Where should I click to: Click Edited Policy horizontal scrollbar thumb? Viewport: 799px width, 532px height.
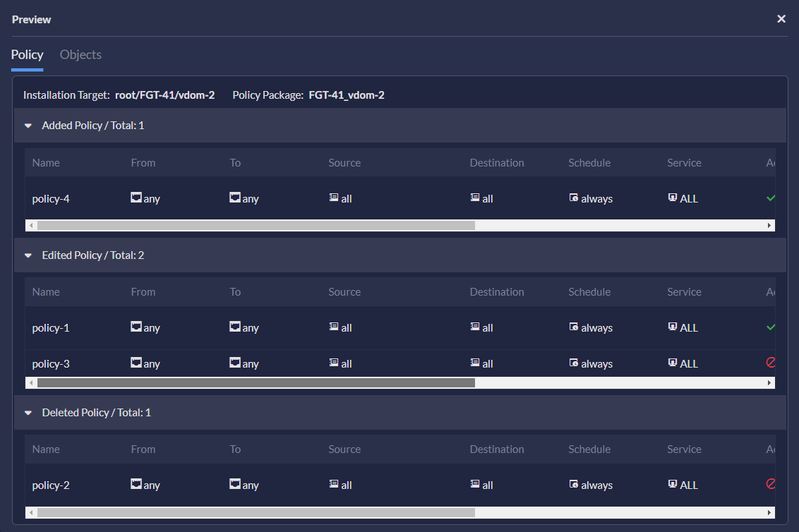click(x=256, y=382)
